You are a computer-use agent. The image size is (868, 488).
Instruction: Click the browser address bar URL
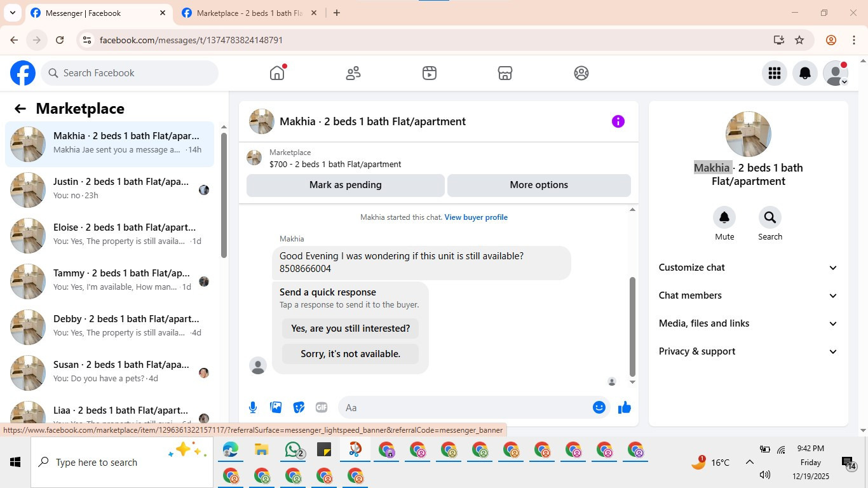pos(191,40)
